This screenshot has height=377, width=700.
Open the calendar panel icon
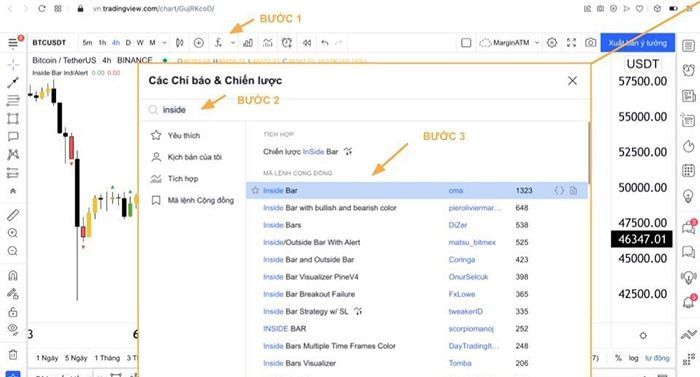click(x=688, y=170)
